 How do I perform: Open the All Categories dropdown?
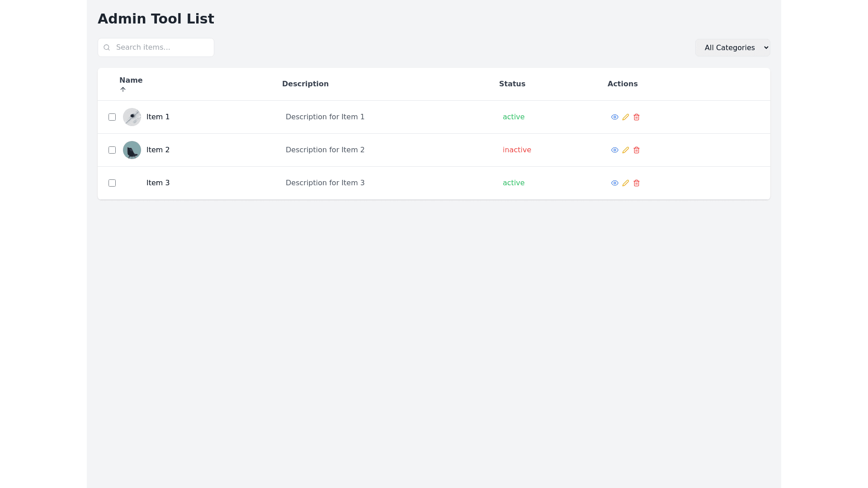[732, 47]
